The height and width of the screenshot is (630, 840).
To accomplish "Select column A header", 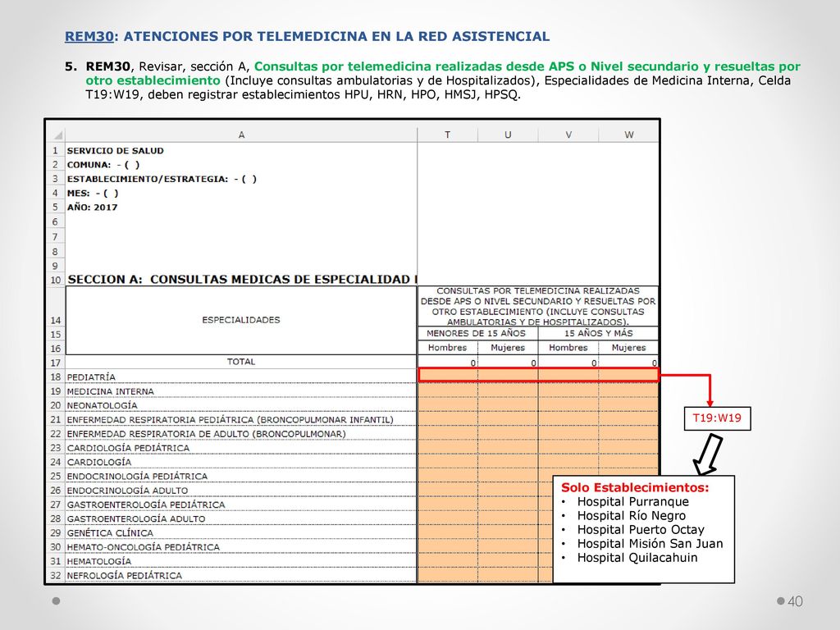I will (x=241, y=135).
